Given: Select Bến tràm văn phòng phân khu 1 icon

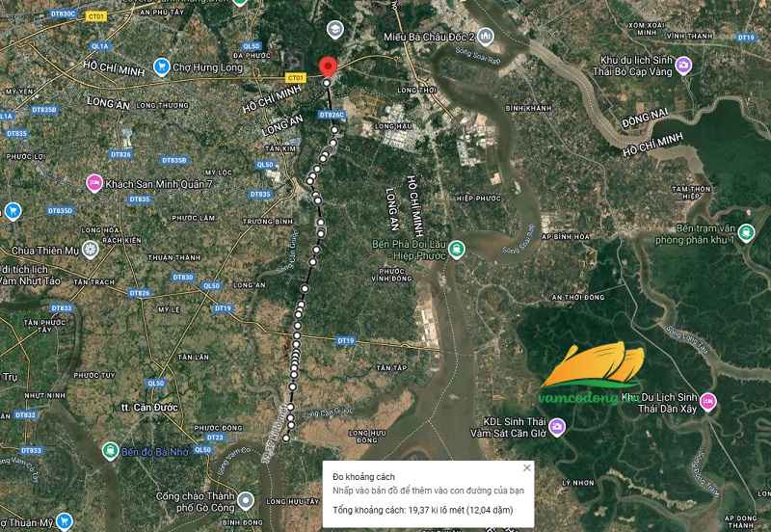Looking at the screenshot, I should point(746,233).
